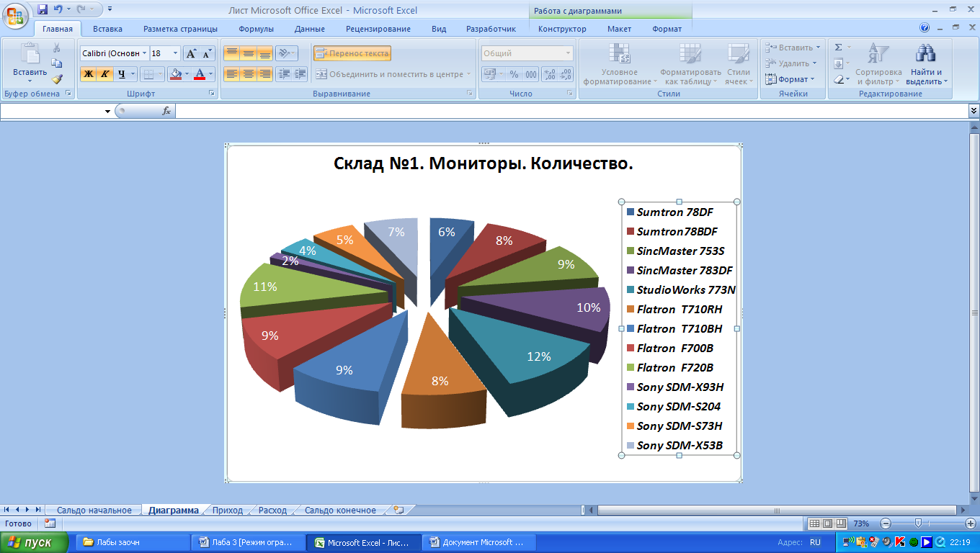Increase font size with large A icon
Viewport: 980px width, 553px height.
(191, 53)
